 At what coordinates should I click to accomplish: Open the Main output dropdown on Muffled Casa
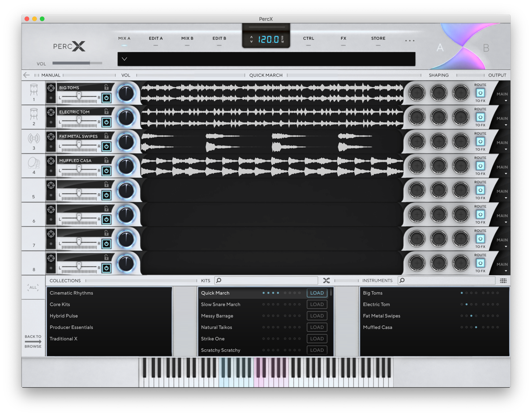pos(502,169)
